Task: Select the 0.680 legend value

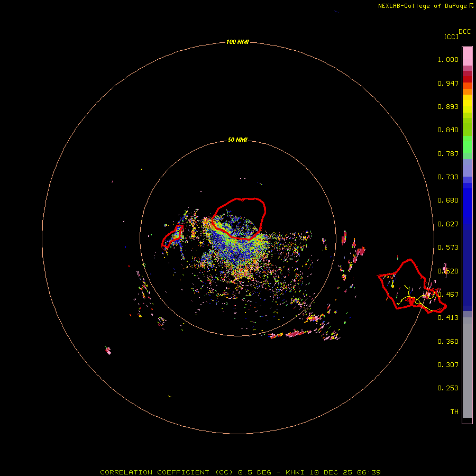Action: [448, 200]
